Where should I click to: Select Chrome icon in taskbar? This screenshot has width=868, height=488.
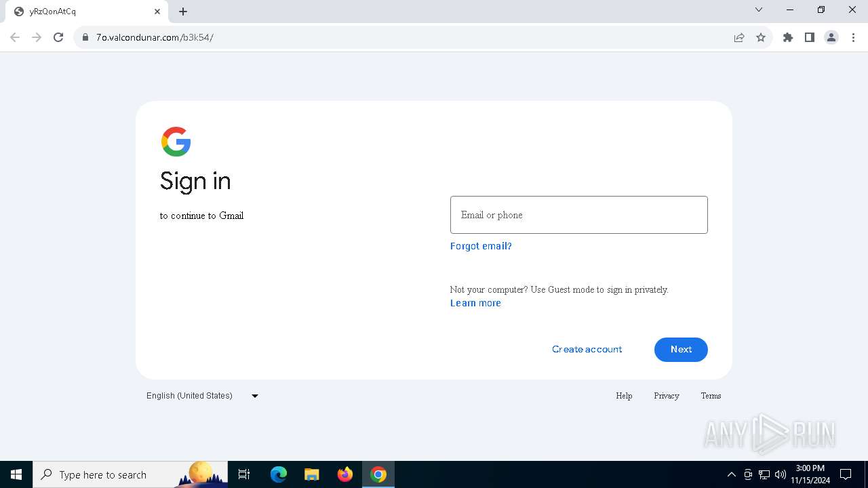coord(378,474)
